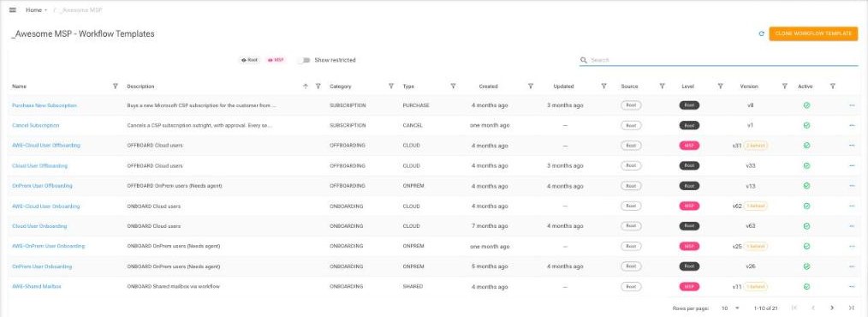868x317 pixels.
Task: Open row actions for OnPrem User Onboarding
Action: click(x=852, y=266)
